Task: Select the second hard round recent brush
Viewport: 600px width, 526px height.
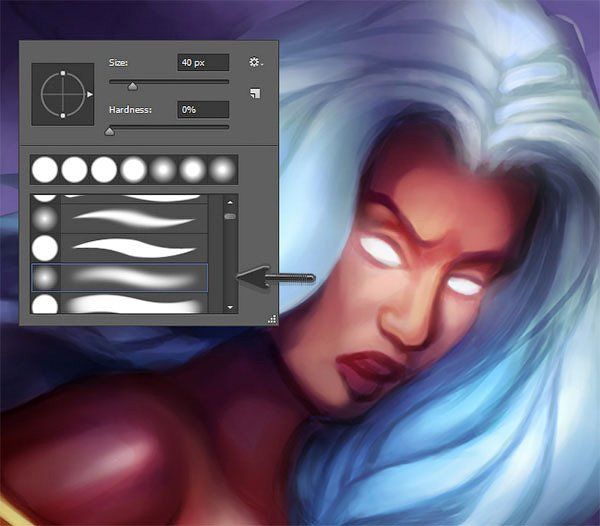Action: coord(74,169)
